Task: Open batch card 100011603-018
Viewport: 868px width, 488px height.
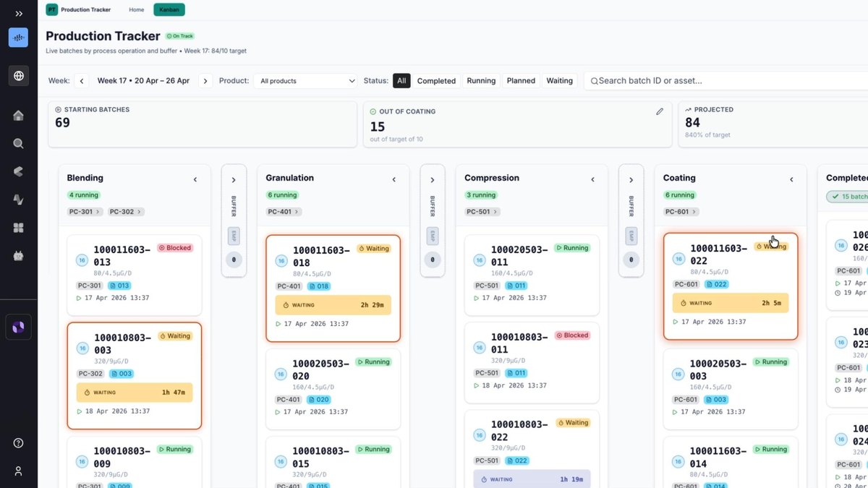Action: (333, 288)
